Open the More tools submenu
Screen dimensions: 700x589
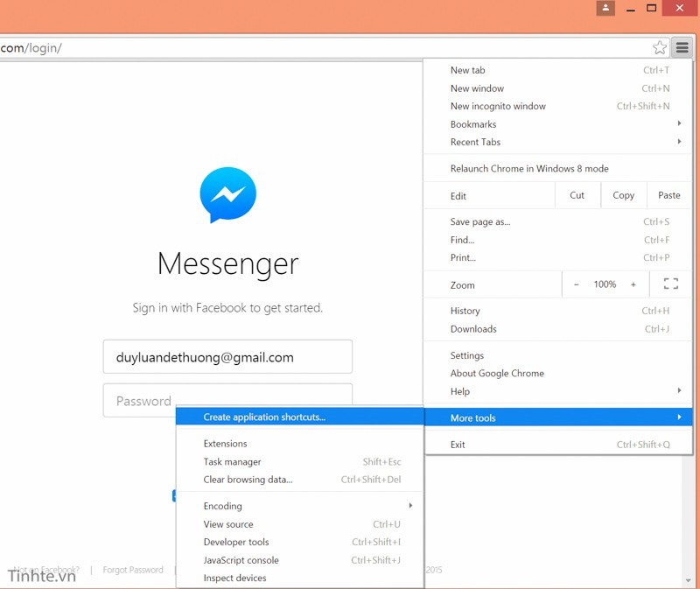[558, 417]
